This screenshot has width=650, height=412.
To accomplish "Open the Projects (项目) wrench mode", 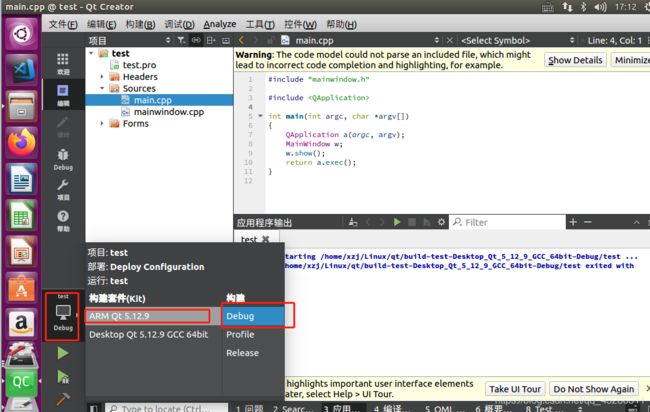I will click(x=63, y=190).
